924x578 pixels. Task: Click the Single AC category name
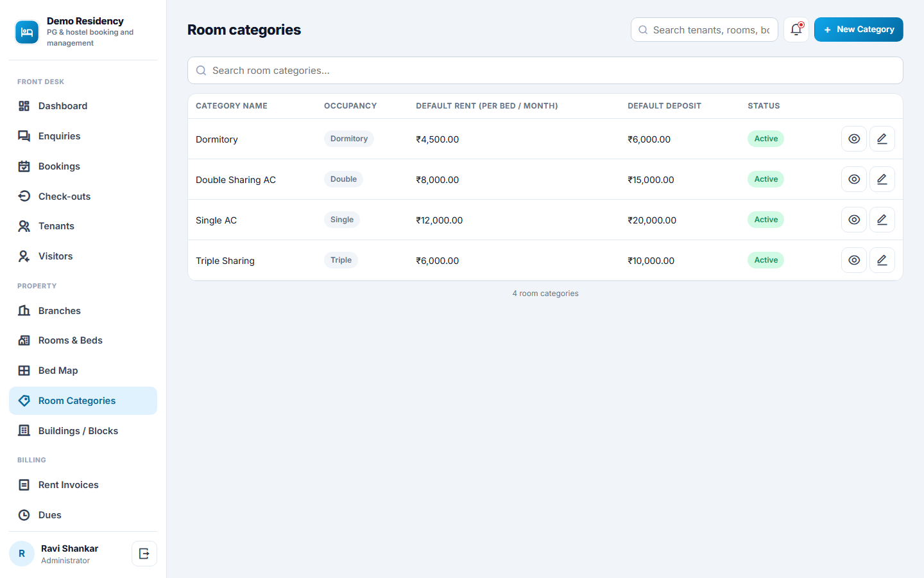coord(216,220)
